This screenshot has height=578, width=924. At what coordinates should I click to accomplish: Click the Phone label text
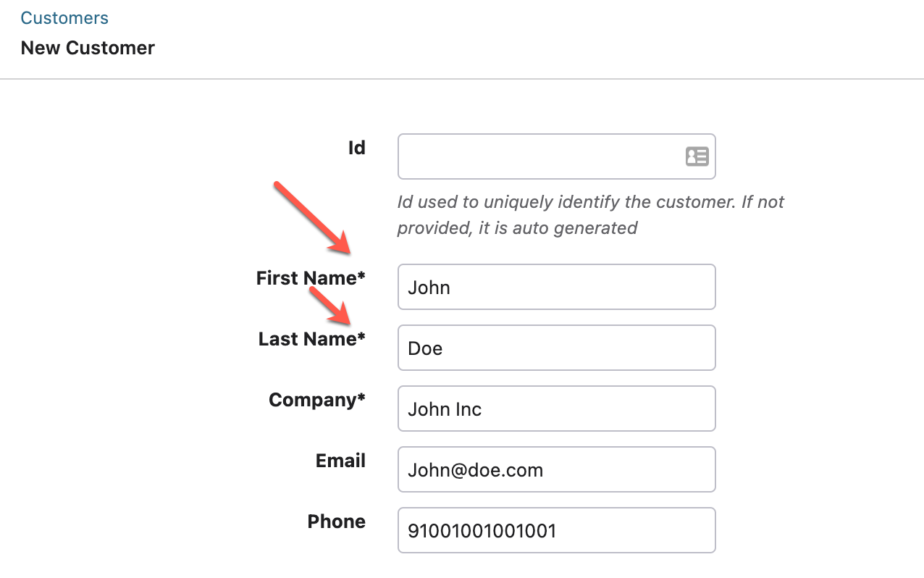pyautogui.click(x=336, y=522)
